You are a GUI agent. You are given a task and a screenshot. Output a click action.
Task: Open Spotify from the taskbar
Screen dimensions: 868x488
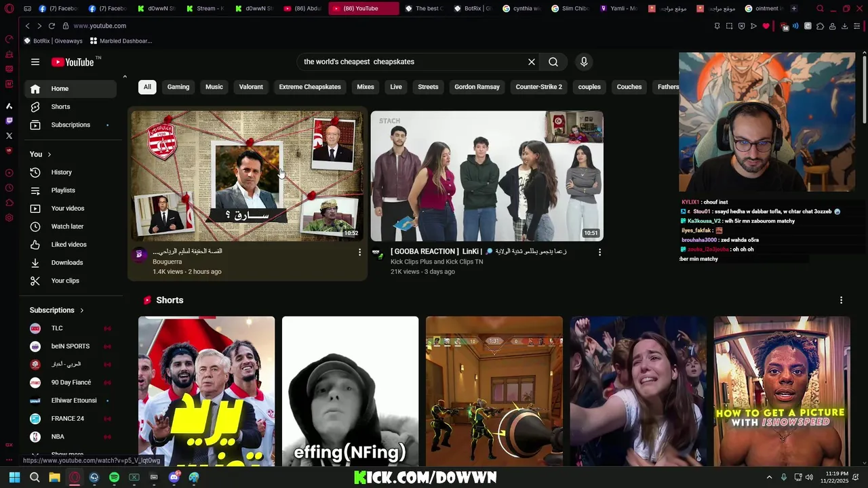pos(114,477)
